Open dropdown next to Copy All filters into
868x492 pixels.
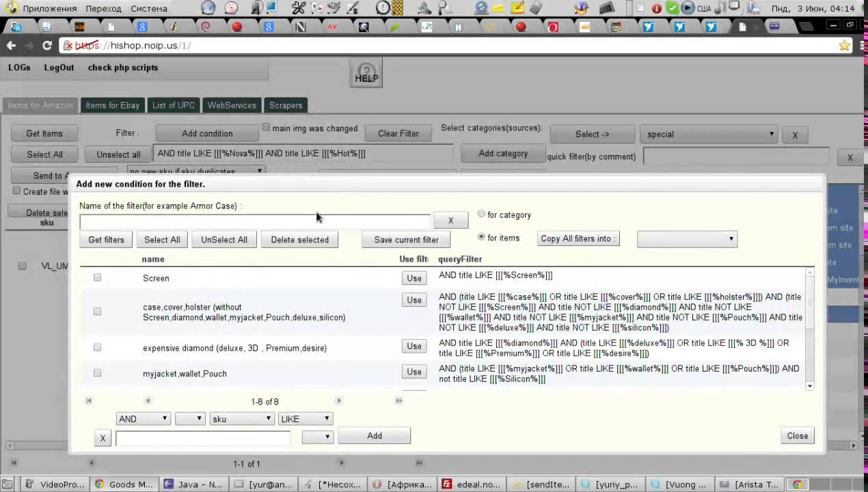tap(686, 238)
